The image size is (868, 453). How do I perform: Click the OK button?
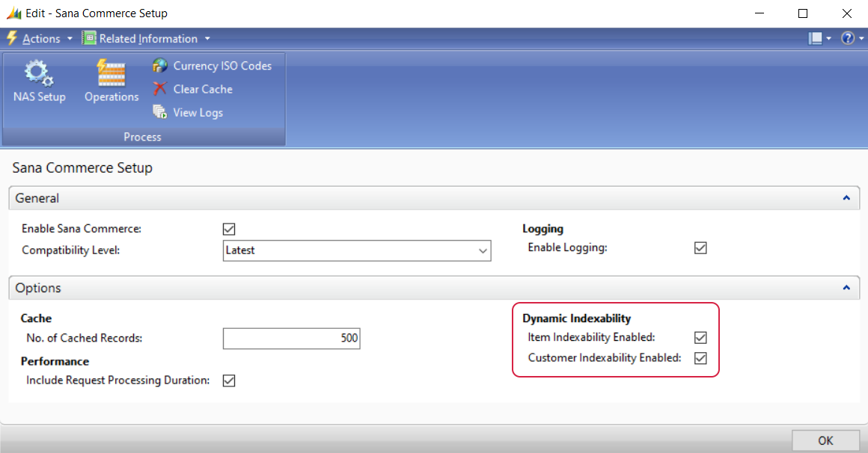825,440
